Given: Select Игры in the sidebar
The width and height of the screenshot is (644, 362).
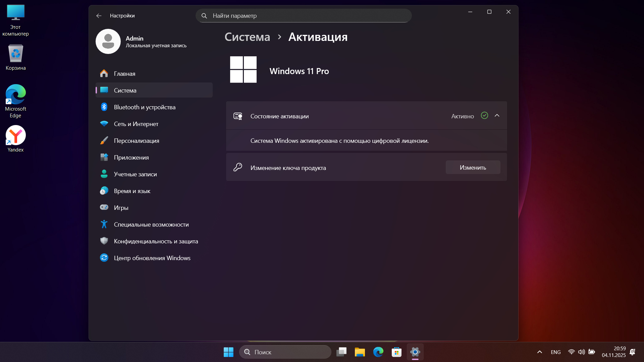Looking at the screenshot, I should coord(121,208).
